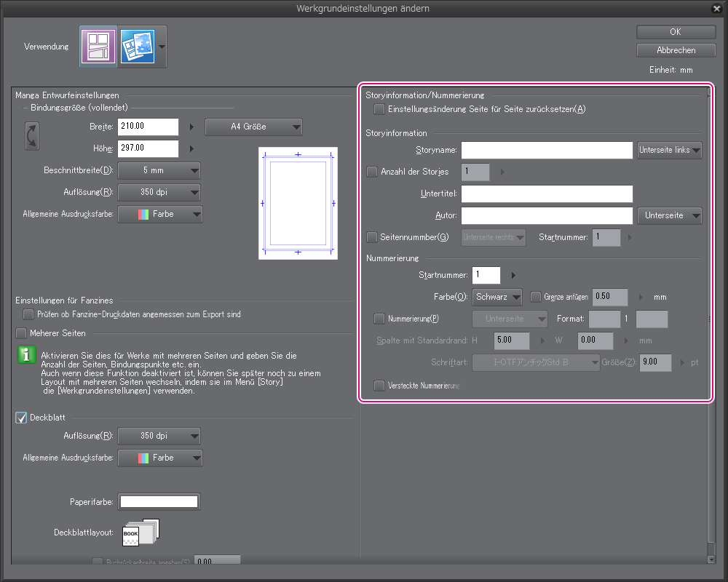
Task: Select the manga comic usage icon
Action: (98, 47)
